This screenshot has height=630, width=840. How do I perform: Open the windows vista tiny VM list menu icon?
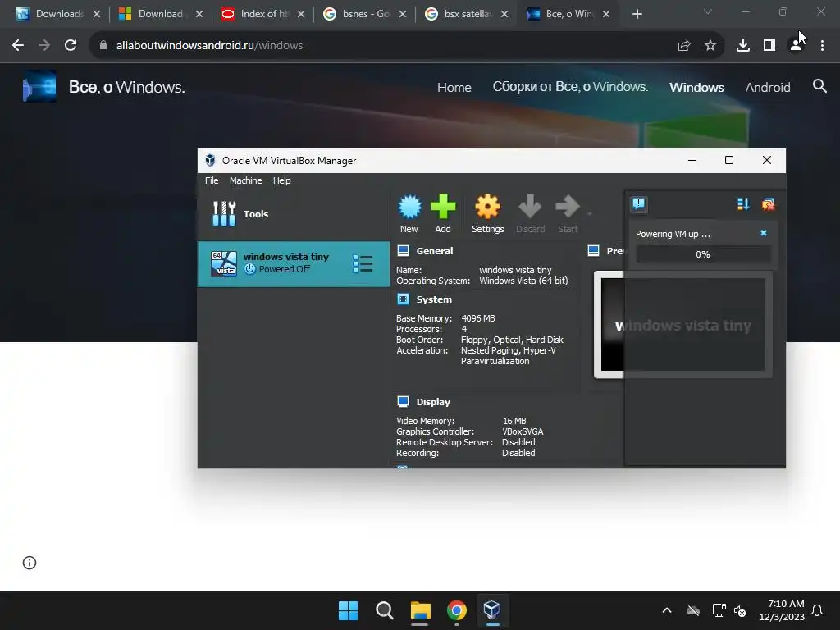[x=363, y=263]
